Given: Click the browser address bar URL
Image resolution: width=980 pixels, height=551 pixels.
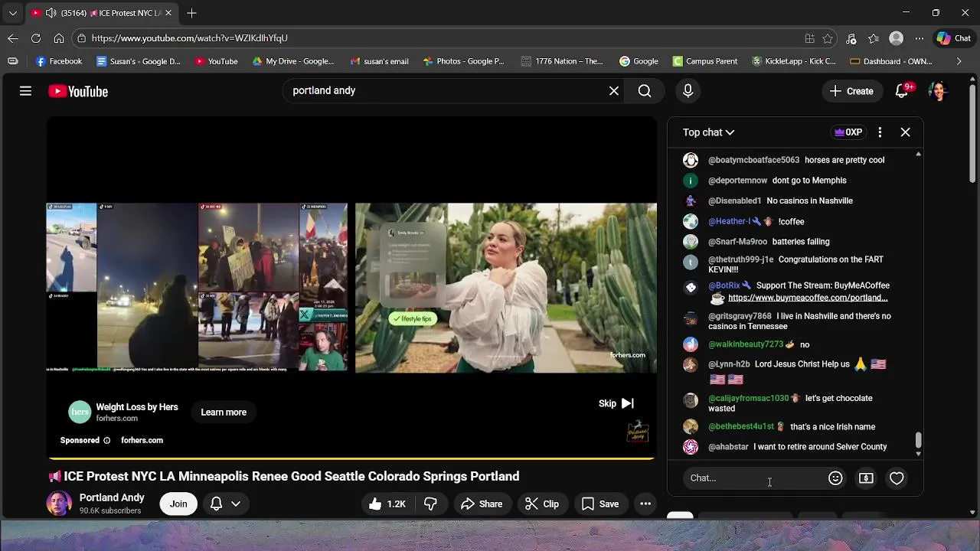Looking at the screenshot, I should [190, 38].
